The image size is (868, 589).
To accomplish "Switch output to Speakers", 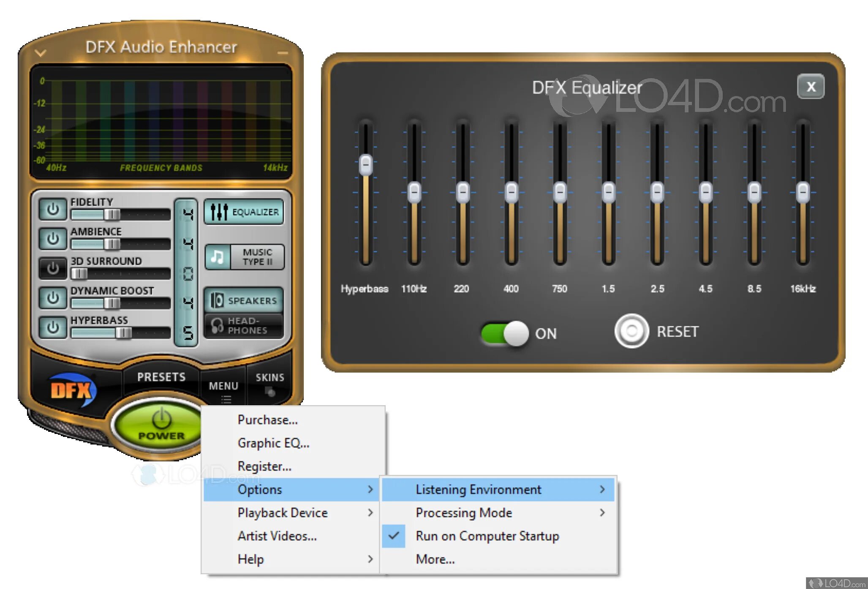I will coord(244,300).
